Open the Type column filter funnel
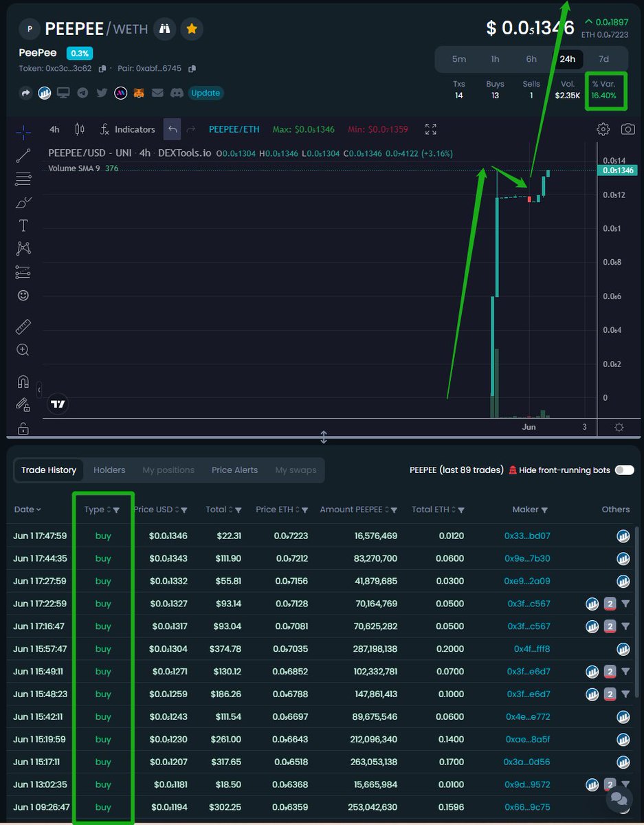The width and height of the screenshot is (644, 825). click(117, 510)
